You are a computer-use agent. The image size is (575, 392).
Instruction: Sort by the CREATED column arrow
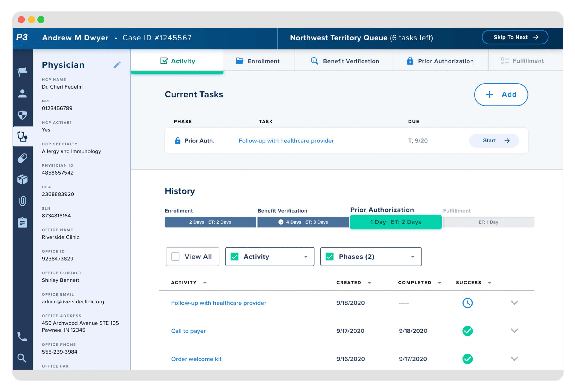[369, 283]
